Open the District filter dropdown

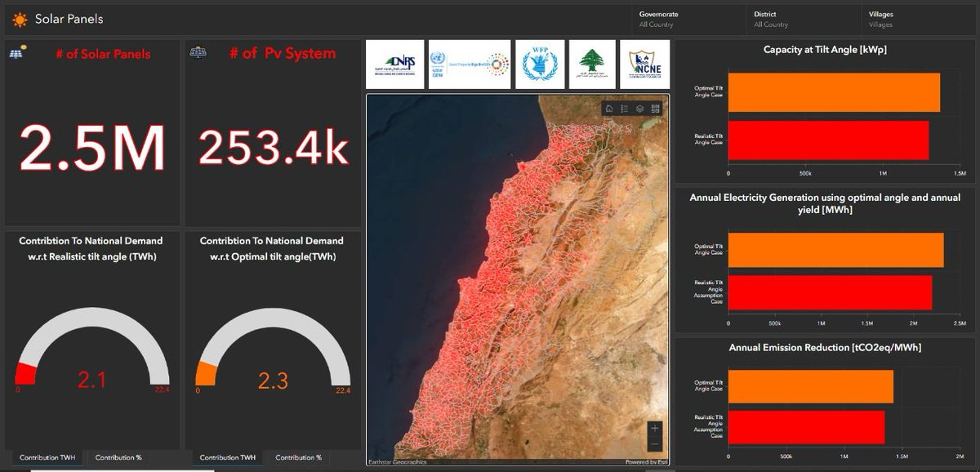[x=803, y=19]
